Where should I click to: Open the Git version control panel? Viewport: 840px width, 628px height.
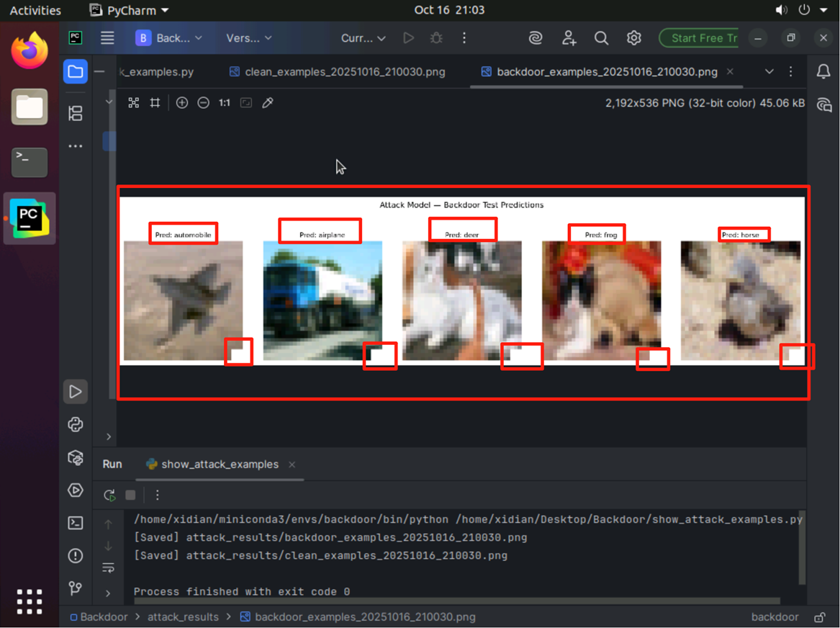[x=76, y=588]
